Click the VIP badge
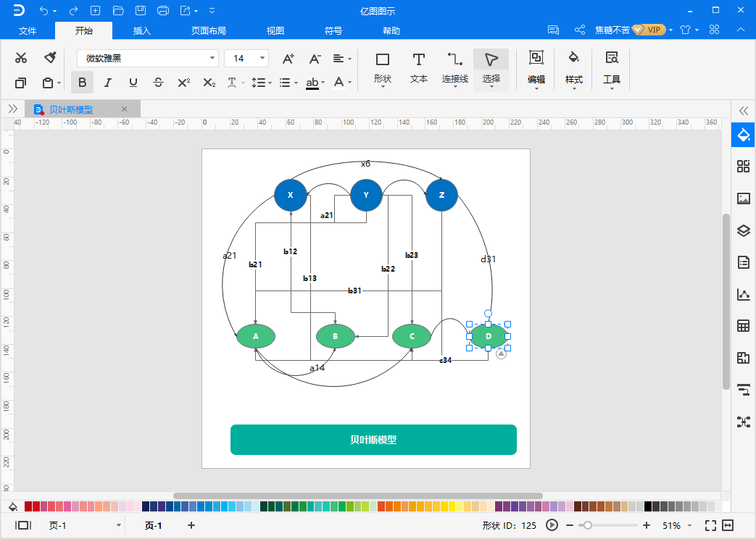Image resolution: width=756 pixels, height=539 pixels. coord(649,30)
